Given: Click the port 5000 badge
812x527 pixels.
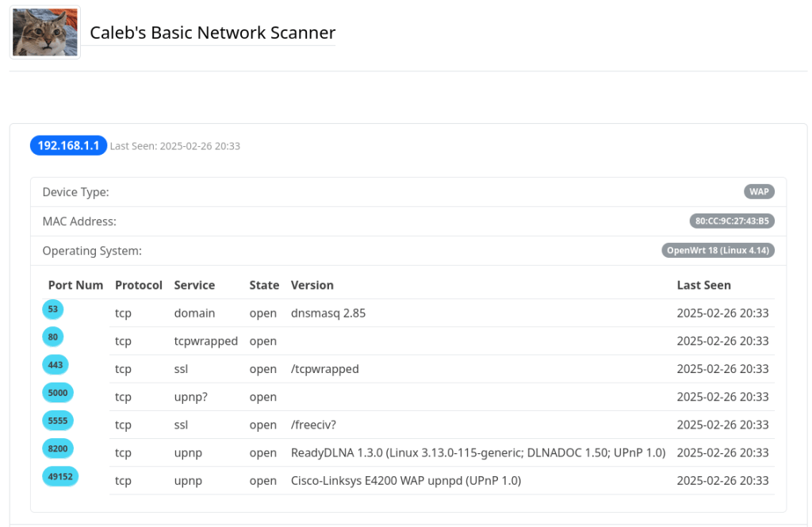Looking at the screenshot, I should (59, 393).
